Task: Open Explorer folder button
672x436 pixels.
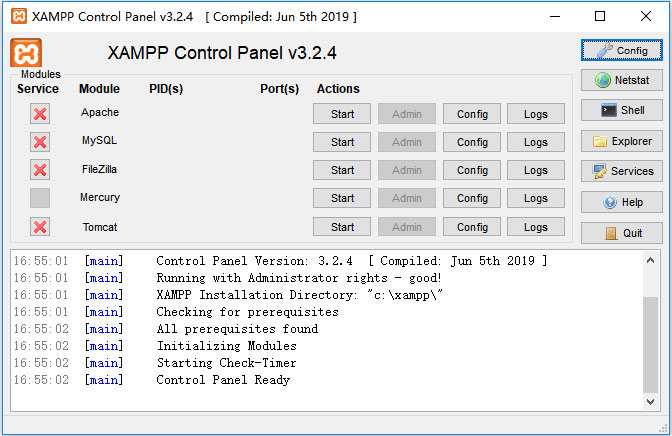Action: [x=621, y=141]
